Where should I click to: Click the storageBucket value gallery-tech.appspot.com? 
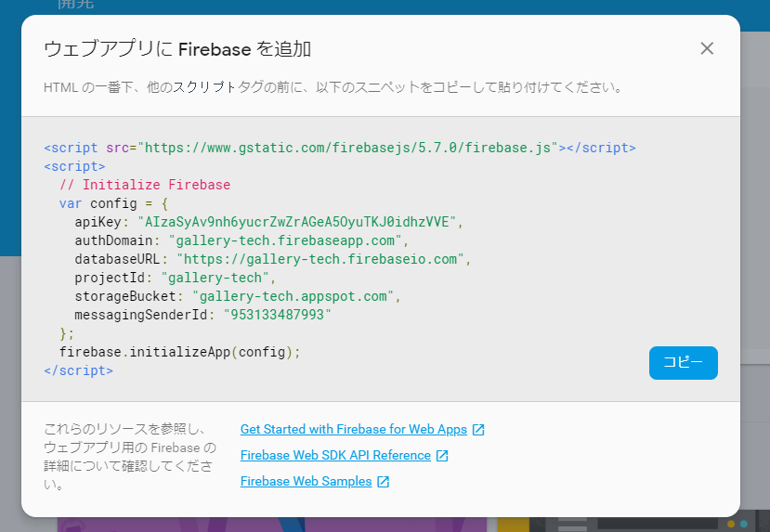click(x=293, y=296)
